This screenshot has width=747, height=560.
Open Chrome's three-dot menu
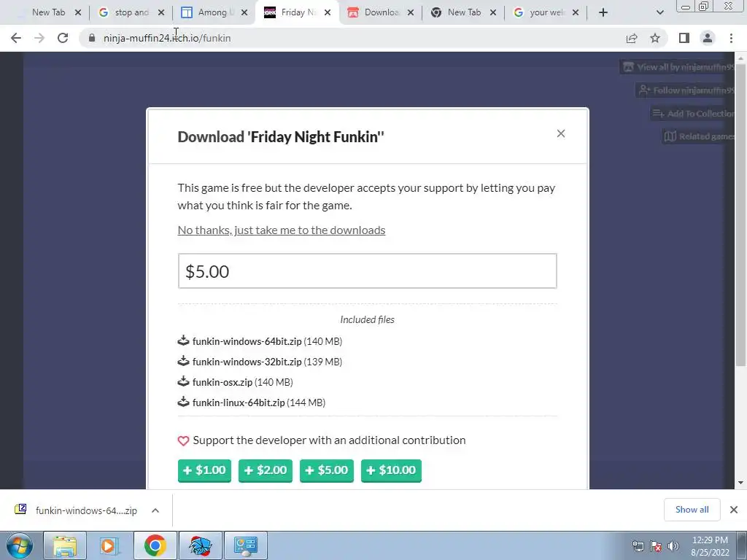coord(731,38)
